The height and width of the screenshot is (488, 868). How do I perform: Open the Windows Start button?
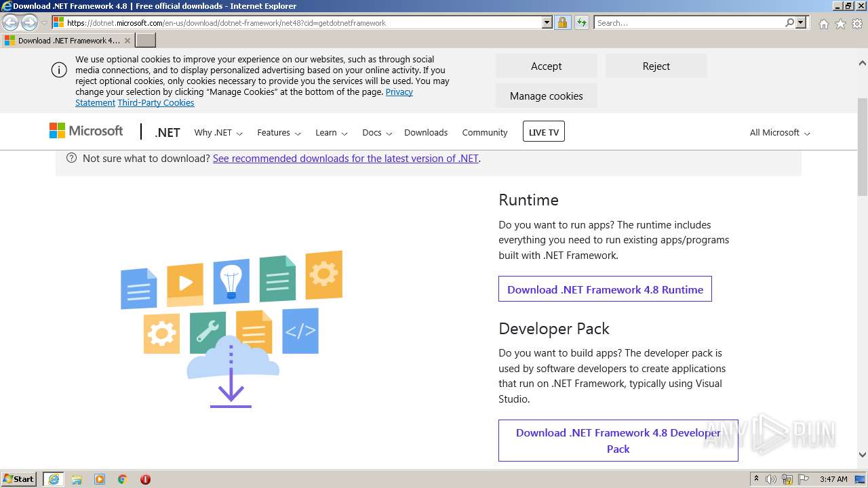coord(19,479)
